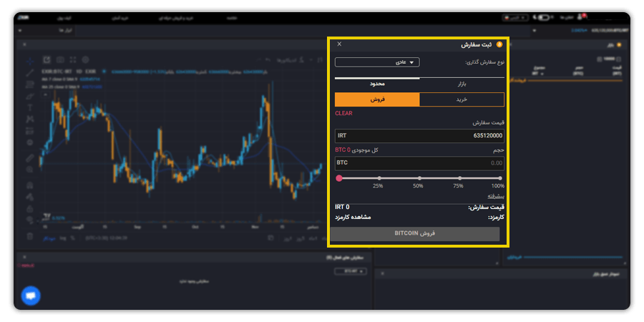Open the notifications bell in top bar
This screenshot has height=322, width=644.
click(581, 16)
